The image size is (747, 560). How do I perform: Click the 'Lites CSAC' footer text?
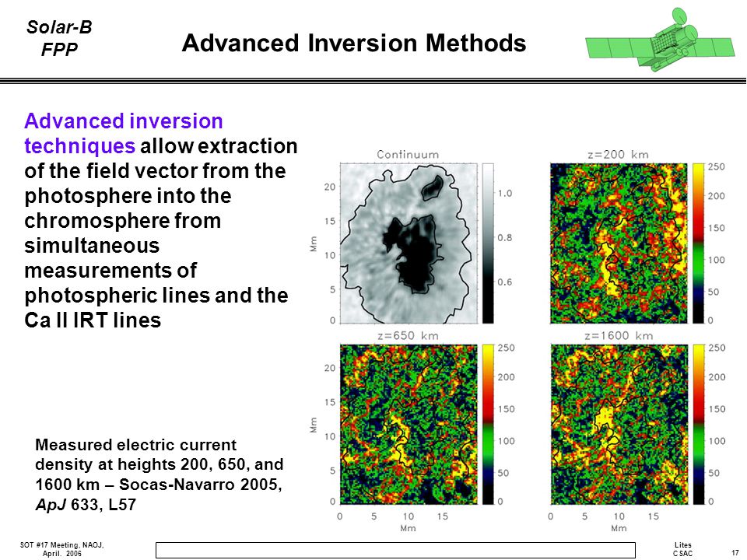tap(682, 549)
